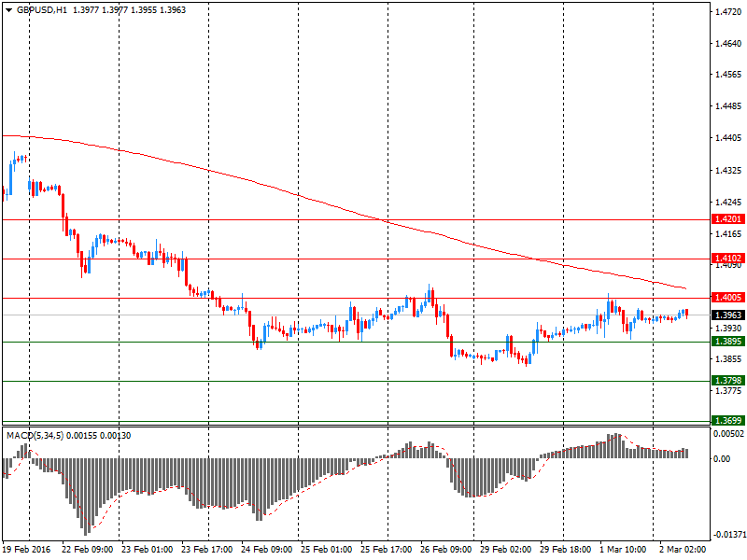747x560 pixels.
Task: Click the MACD scale value 0.00502
Action: coord(728,434)
